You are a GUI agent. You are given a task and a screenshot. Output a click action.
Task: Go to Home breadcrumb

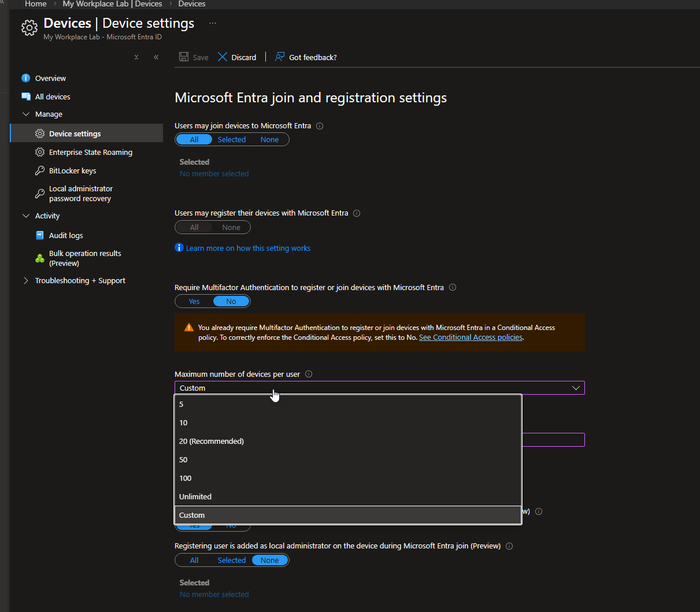tap(36, 3)
